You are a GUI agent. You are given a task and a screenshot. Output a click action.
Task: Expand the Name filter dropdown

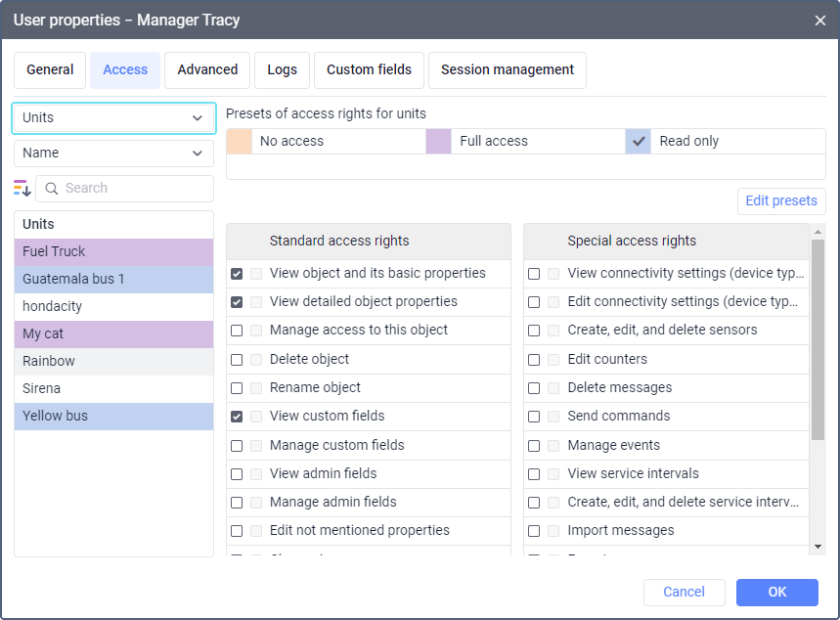113,153
